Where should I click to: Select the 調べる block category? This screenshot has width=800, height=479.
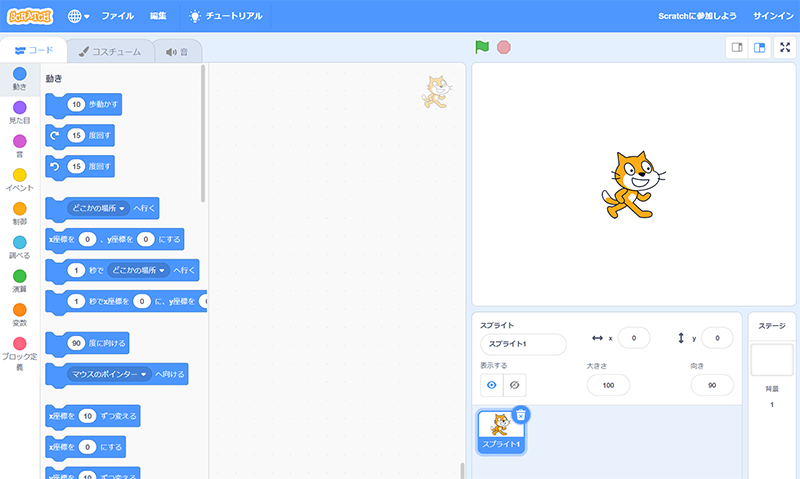19,247
